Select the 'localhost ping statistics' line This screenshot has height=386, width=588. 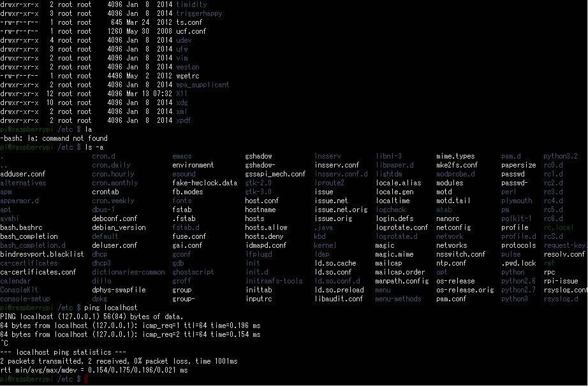(x=63, y=352)
